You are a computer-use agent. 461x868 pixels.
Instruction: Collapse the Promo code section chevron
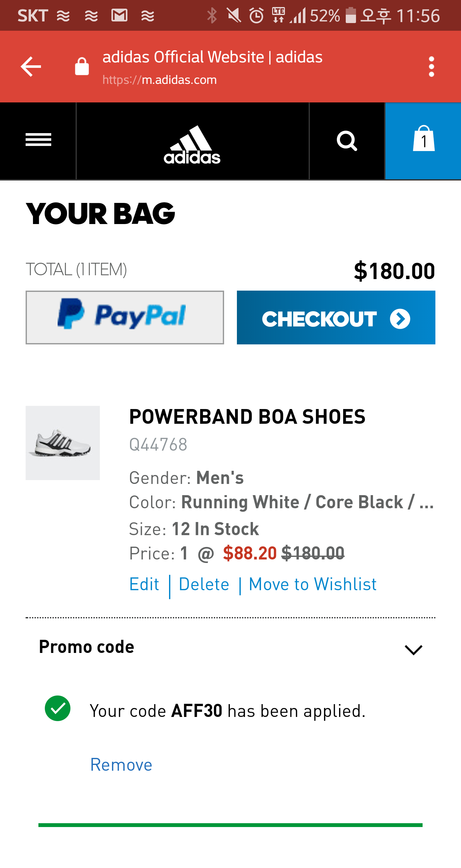pyautogui.click(x=413, y=649)
